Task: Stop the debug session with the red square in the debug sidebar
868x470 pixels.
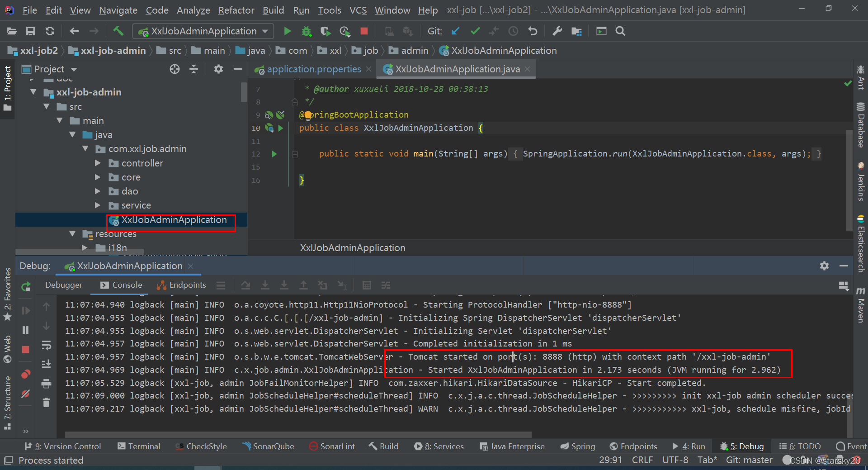Action: pyautogui.click(x=26, y=350)
